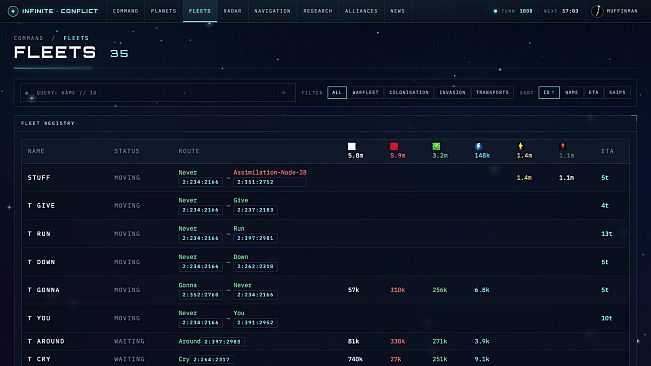Filter fleets by Warfleet
Screen dimensions: 651x366
tap(365, 93)
